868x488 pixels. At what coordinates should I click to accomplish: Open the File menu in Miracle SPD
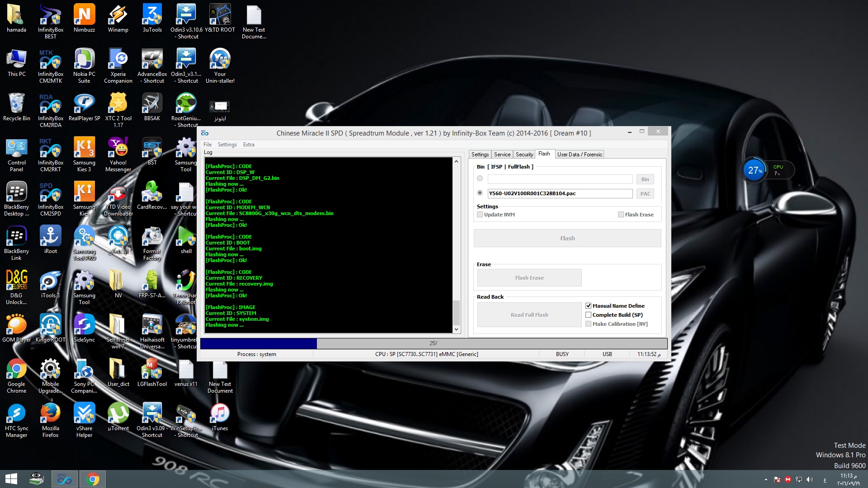coord(208,145)
